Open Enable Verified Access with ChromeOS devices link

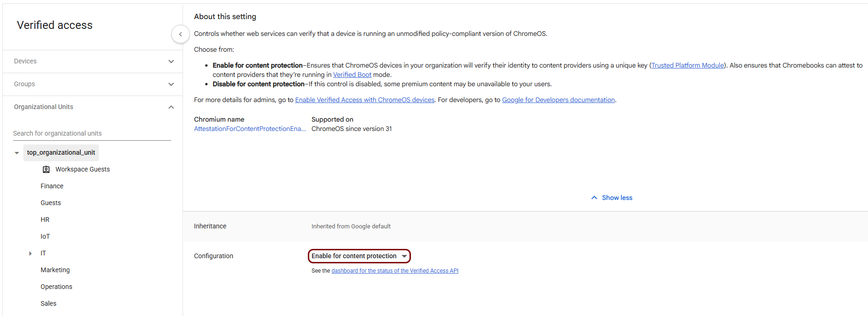click(x=365, y=100)
